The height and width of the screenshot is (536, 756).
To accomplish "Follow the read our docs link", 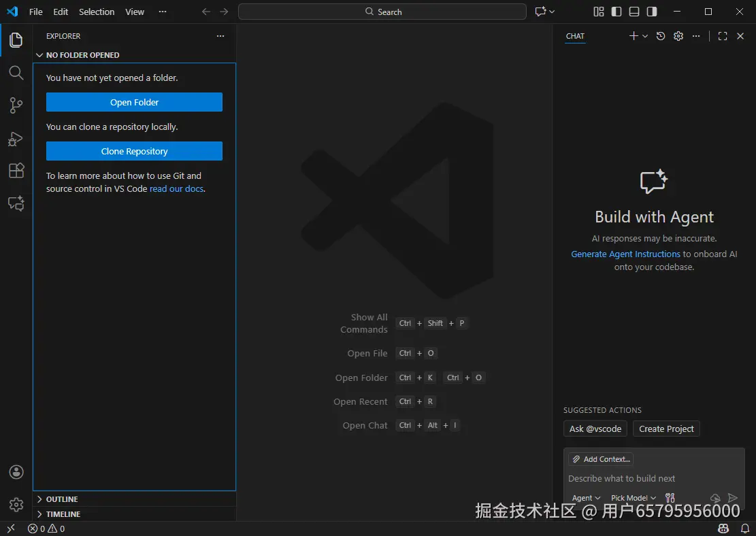I will pos(176,188).
